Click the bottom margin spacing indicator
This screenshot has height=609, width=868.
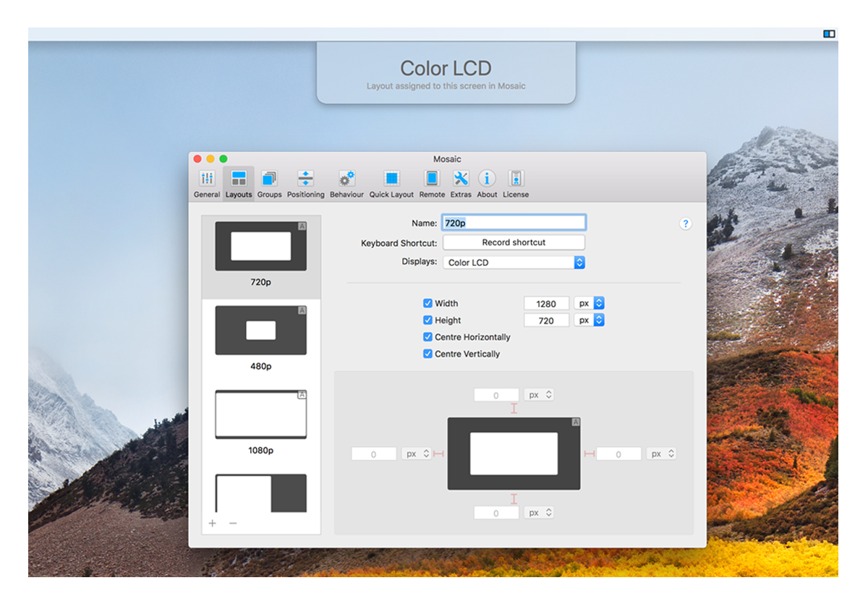pyautogui.click(x=514, y=499)
